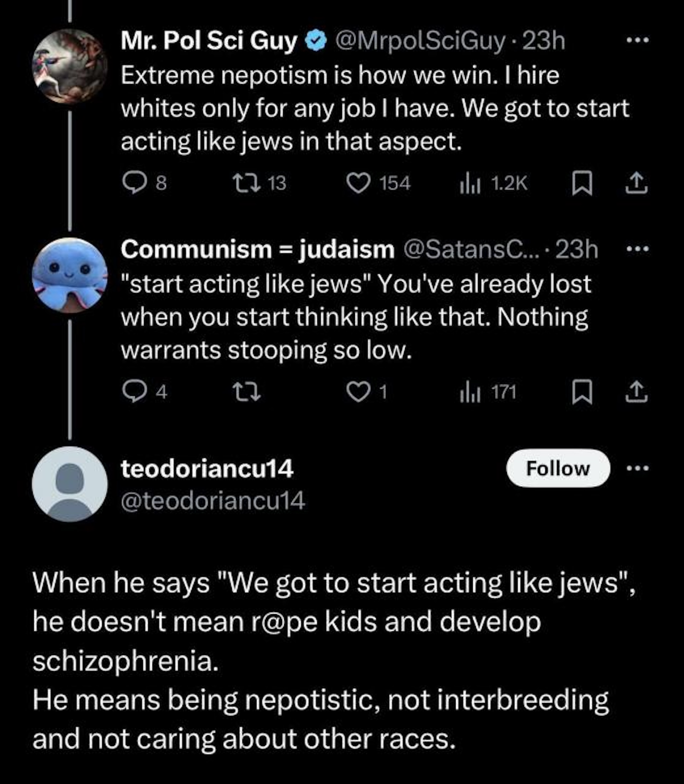Open the @teodoriancu14 profile handle

pyautogui.click(x=212, y=501)
